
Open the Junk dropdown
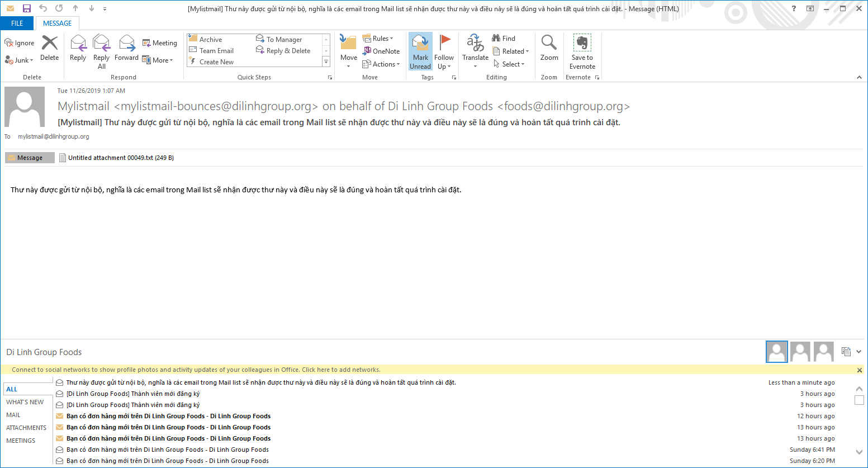(19, 60)
